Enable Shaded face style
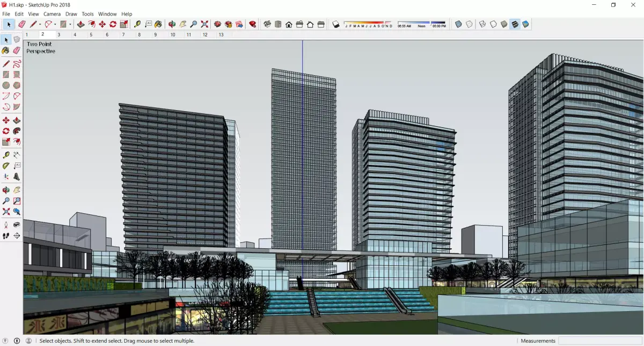644x346 pixels. pyautogui.click(x=504, y=24)
